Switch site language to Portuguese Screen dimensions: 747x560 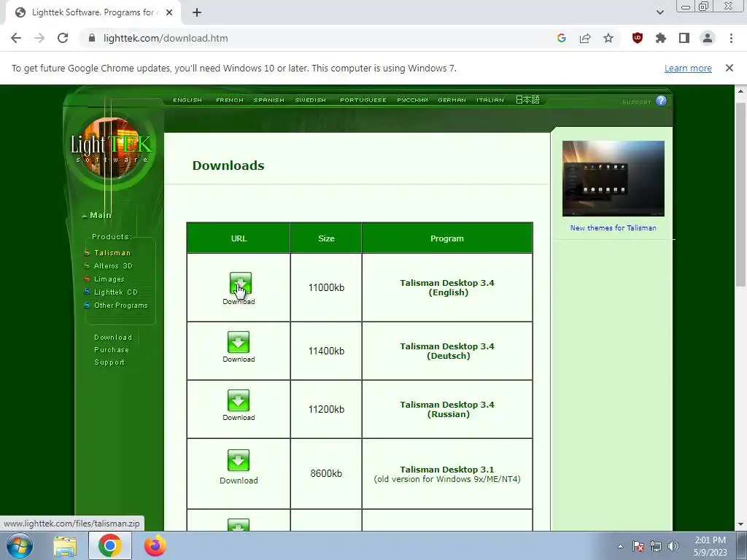point(363,100)
